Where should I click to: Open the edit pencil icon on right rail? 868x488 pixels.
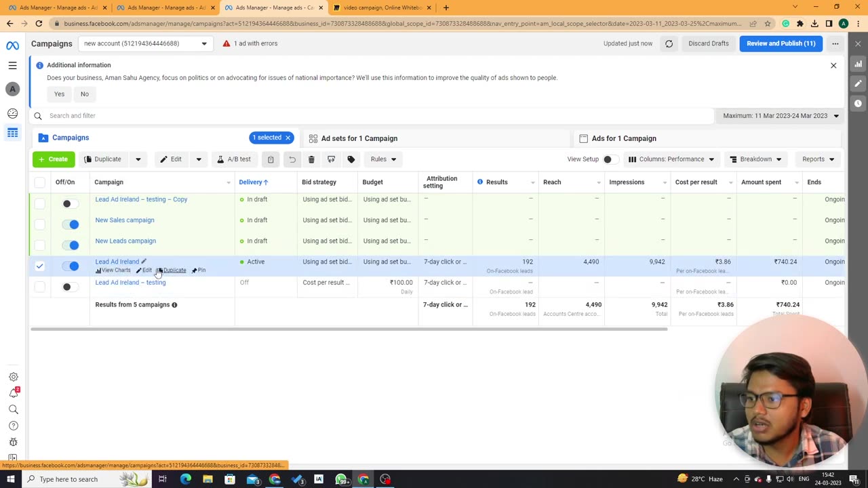pyautogui.click(x=858, y=83)
